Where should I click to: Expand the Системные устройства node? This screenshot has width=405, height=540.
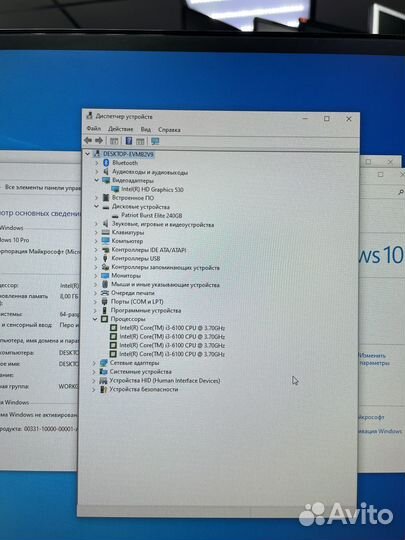coord(94,372)
